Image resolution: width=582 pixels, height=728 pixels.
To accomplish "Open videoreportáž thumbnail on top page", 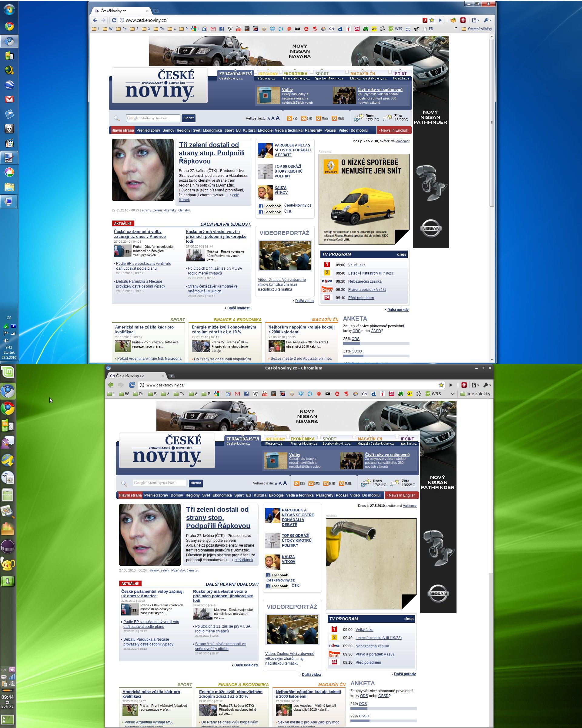I will click(x=285, y=255).
